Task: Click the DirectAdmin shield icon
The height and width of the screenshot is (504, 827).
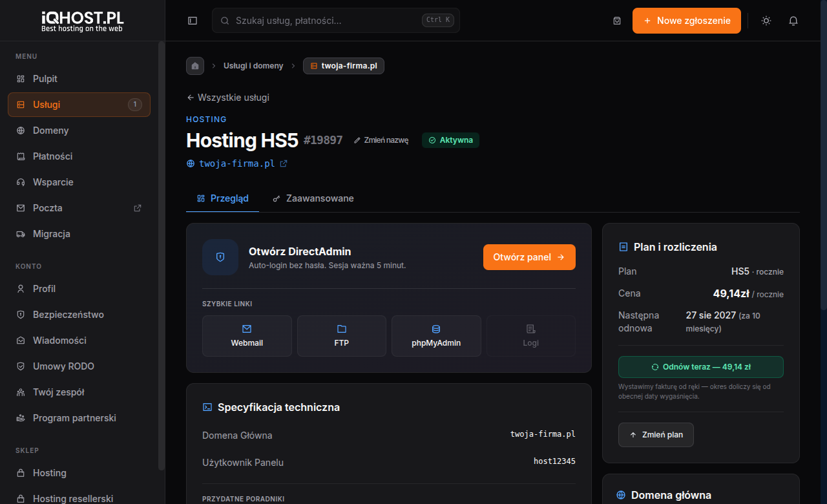Action: point(220,257)
